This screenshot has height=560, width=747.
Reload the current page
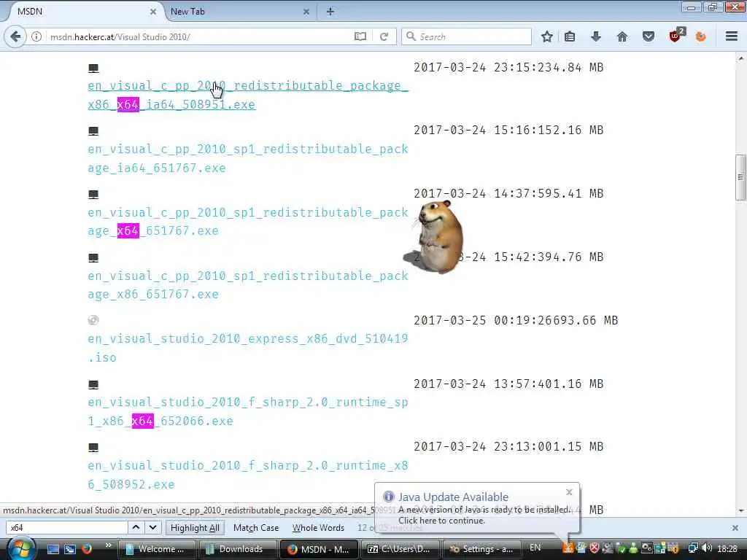(x=384, y=36)
